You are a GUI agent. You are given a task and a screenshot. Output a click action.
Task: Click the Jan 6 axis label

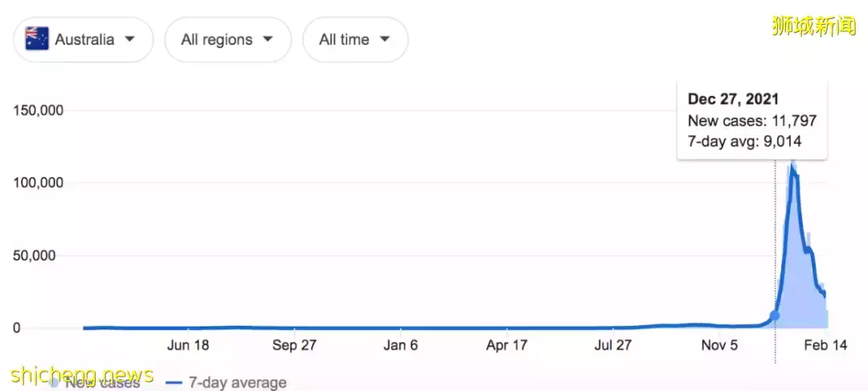(400, 345)
